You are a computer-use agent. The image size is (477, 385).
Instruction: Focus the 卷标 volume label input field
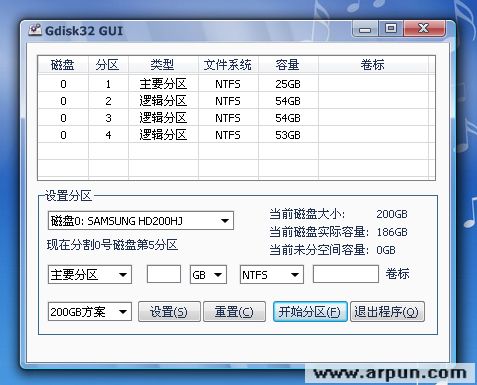click(346, 274)
